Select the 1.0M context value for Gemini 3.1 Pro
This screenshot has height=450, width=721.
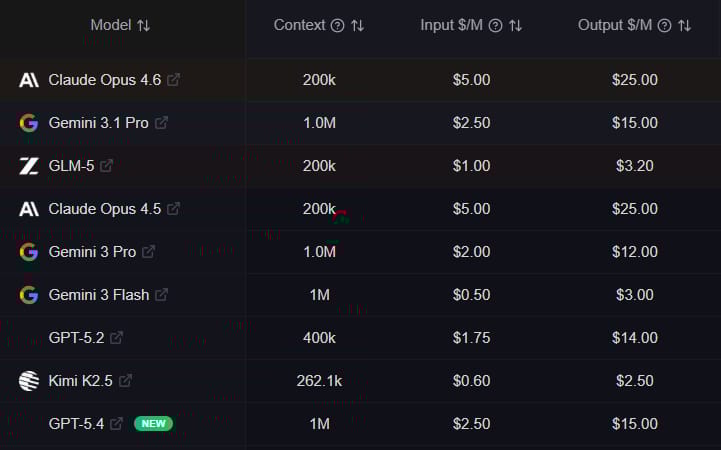(319, 123)
